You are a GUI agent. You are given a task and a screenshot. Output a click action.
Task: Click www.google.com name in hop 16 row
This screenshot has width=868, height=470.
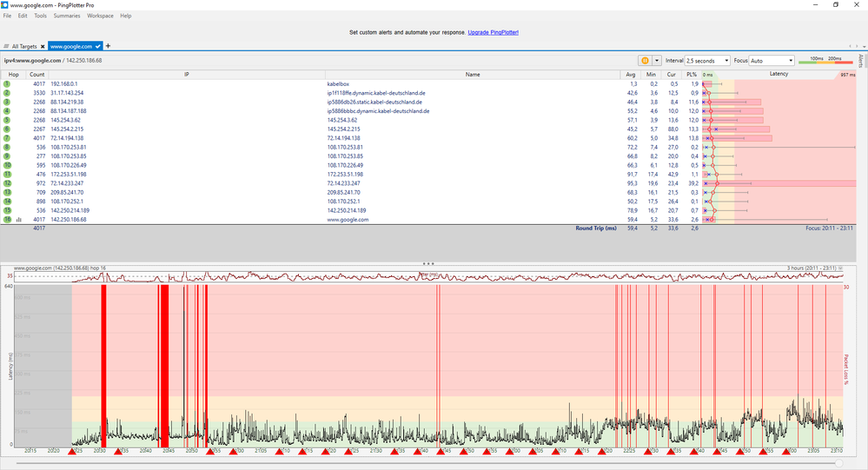[348, 220]
